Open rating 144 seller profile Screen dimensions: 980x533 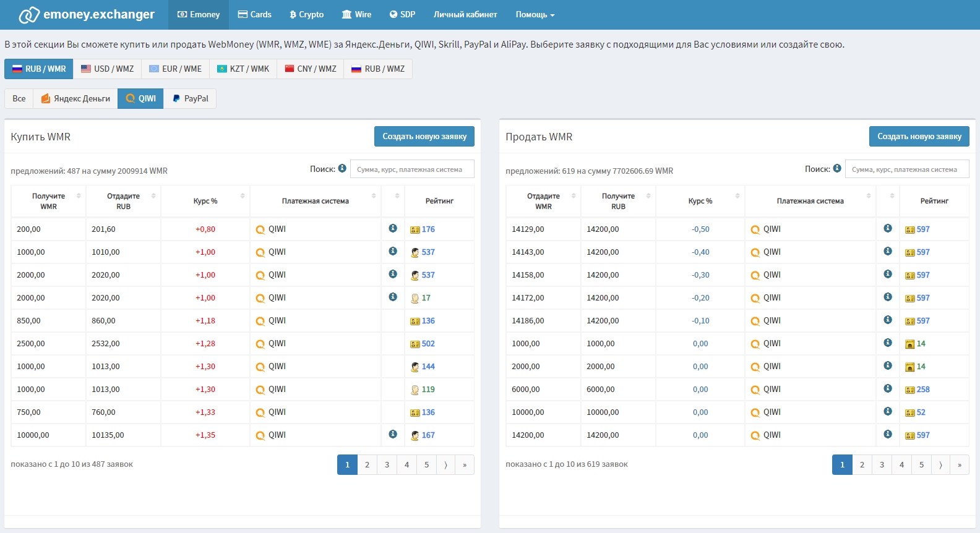click(x=428, y=367)
